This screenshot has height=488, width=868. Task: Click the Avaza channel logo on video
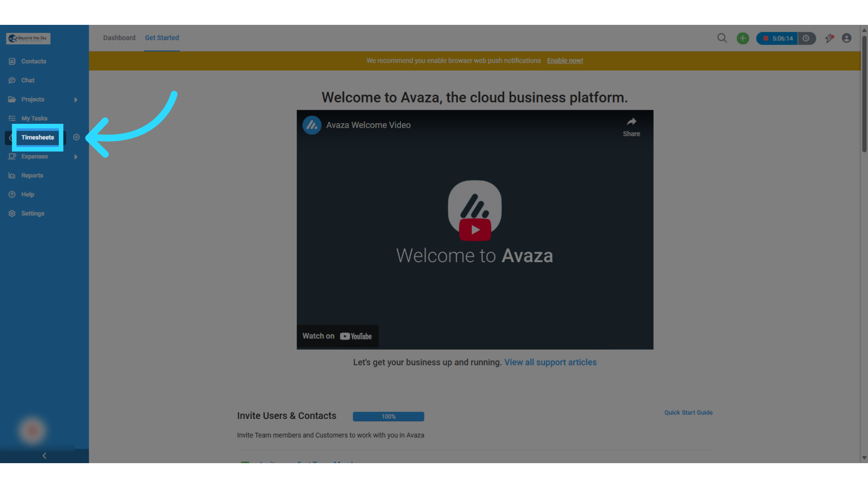tap(312, 125)
